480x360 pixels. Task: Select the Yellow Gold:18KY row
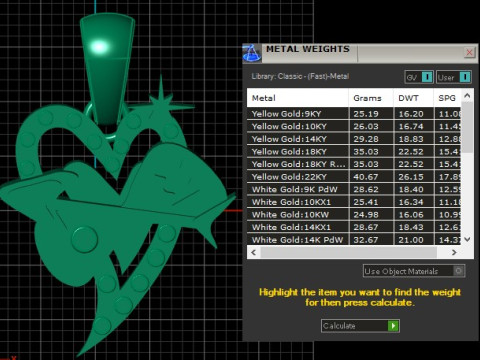[x=354, y=152]
